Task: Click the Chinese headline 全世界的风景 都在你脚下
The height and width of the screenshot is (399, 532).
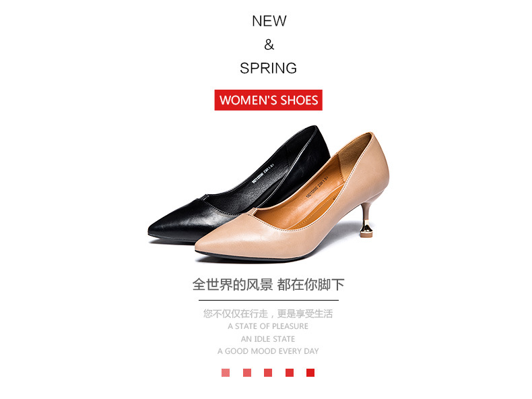Action: (269, 284)
